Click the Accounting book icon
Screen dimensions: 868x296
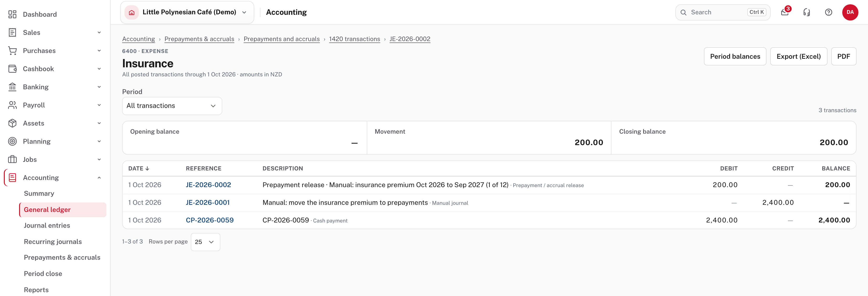(x=12, y=178)
